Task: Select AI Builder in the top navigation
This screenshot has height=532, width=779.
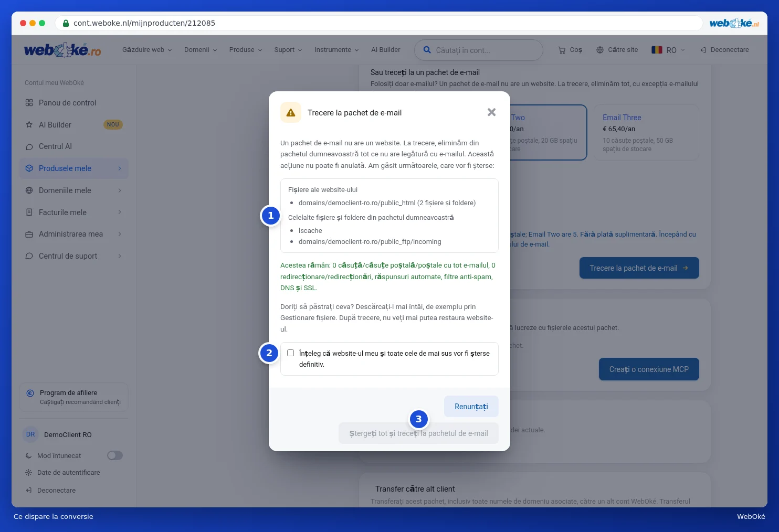Action: pyautogui.click(x=386, y=50)
